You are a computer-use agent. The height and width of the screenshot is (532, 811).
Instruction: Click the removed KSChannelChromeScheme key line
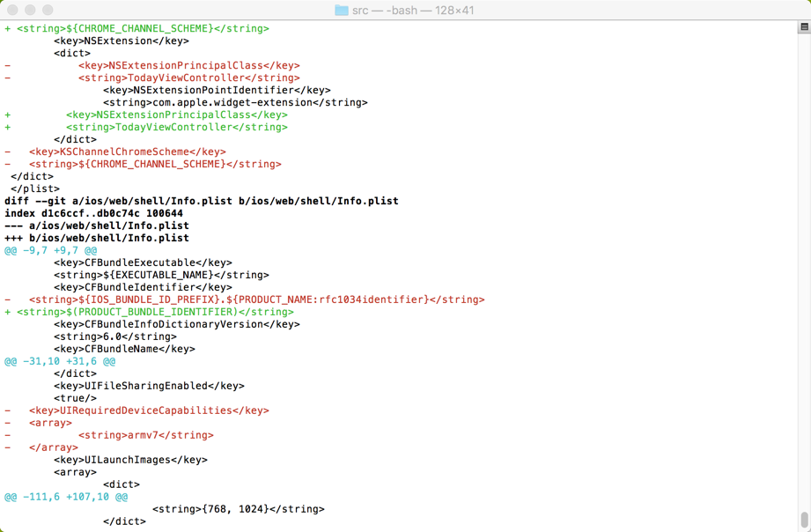click(127, 151)
